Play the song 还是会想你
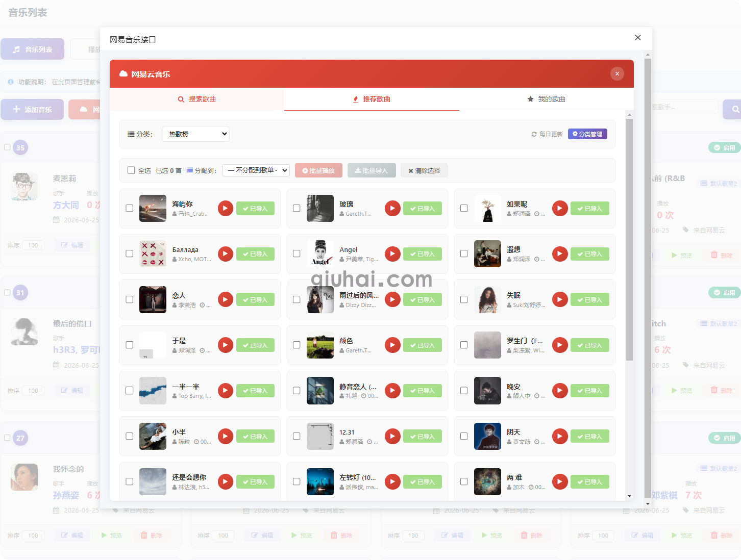 (225, 481)
